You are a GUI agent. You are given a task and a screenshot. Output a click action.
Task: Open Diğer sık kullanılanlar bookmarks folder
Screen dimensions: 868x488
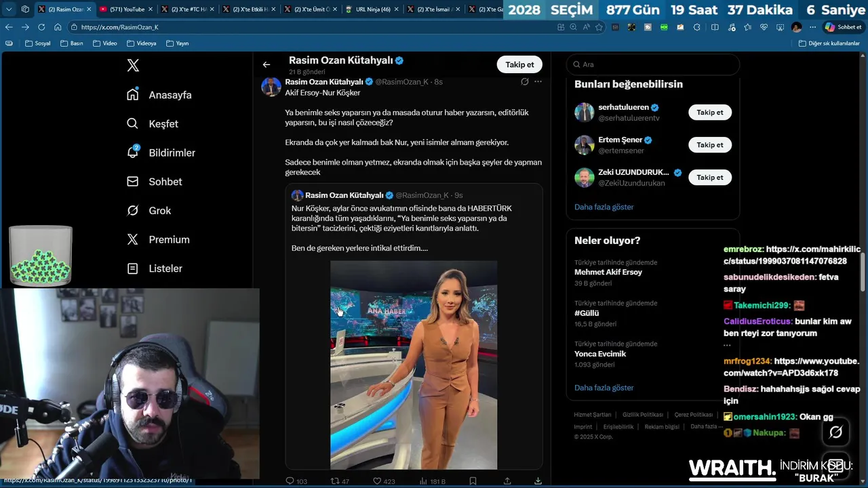[x=829, y=43]
